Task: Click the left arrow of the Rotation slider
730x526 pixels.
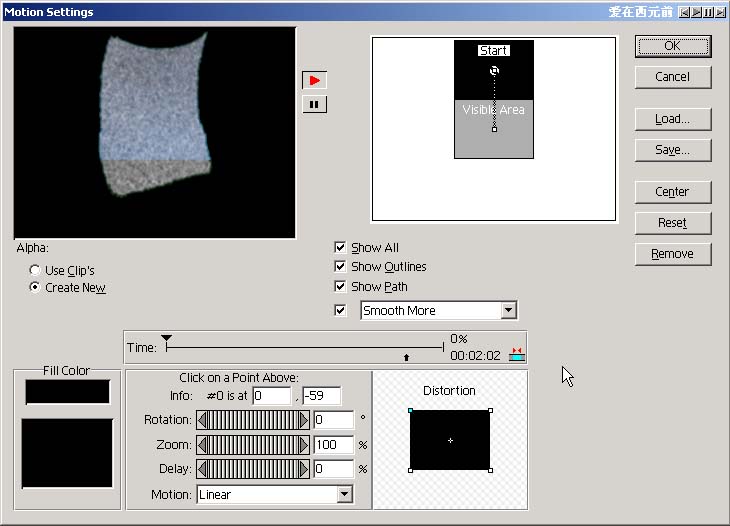Action: click(202, 420)
